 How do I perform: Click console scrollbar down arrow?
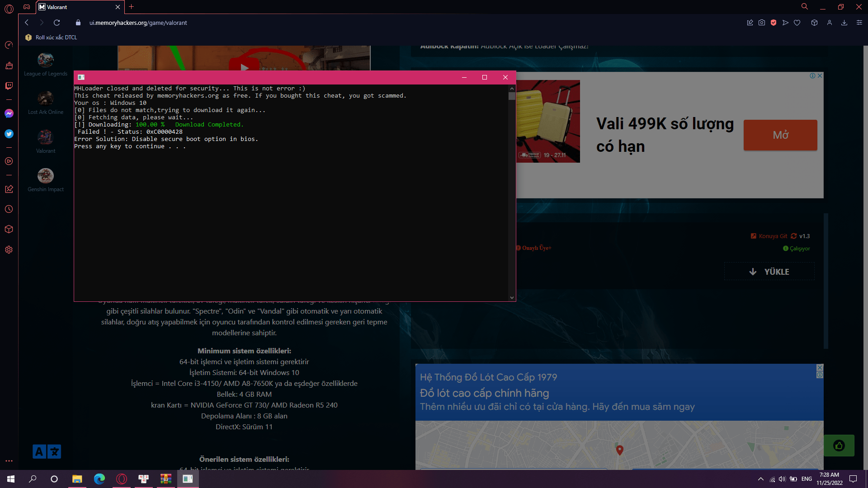pyautogui.click(x=512, y=297)
